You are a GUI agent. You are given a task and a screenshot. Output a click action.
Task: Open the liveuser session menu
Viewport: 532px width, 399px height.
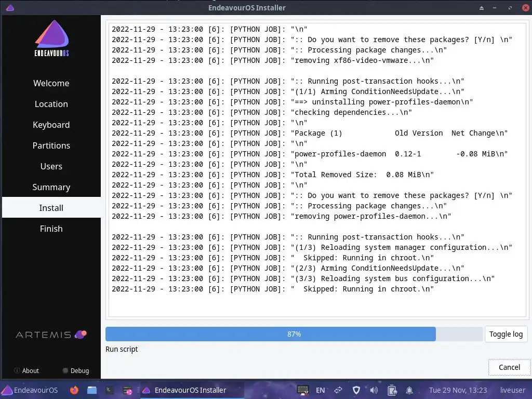point(512,390)
